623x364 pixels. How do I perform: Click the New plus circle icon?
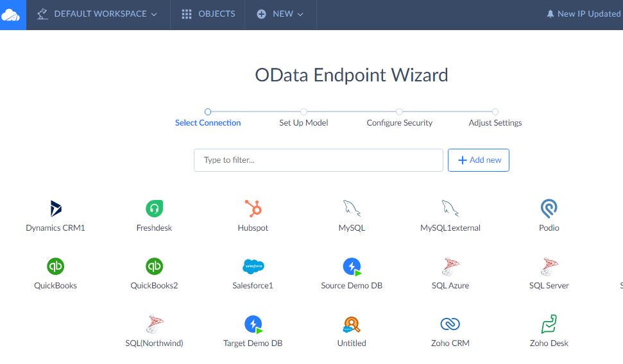(261, 14)
